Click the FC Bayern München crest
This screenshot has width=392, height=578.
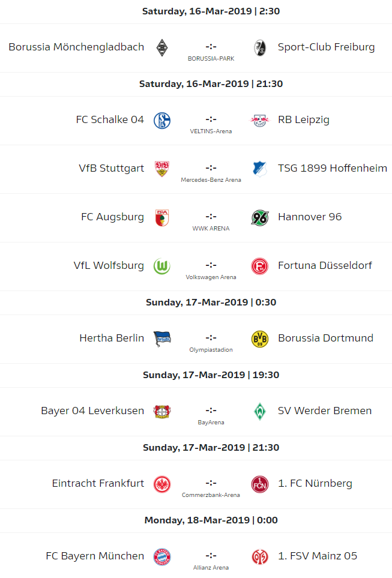162,556
